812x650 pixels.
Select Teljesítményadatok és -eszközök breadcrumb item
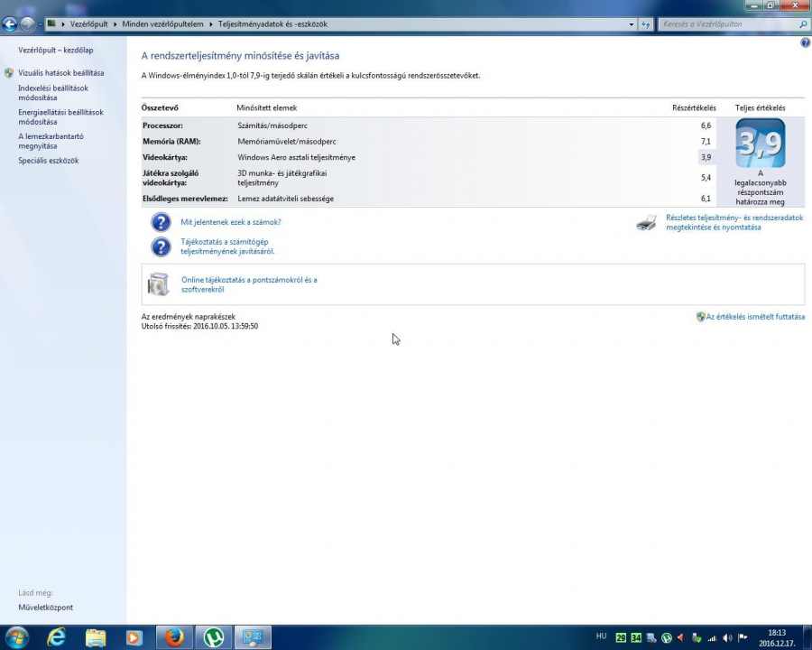[272, 24]
